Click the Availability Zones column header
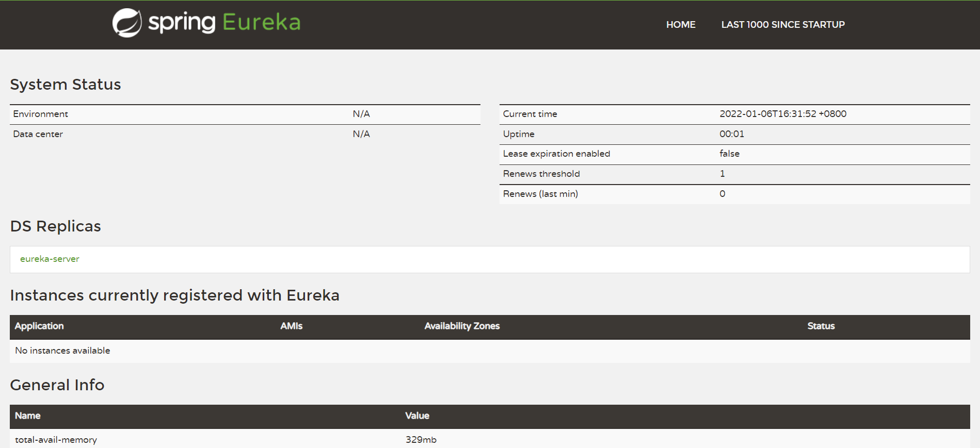Viewport: 980px width, 448px height. click(462, 326)
